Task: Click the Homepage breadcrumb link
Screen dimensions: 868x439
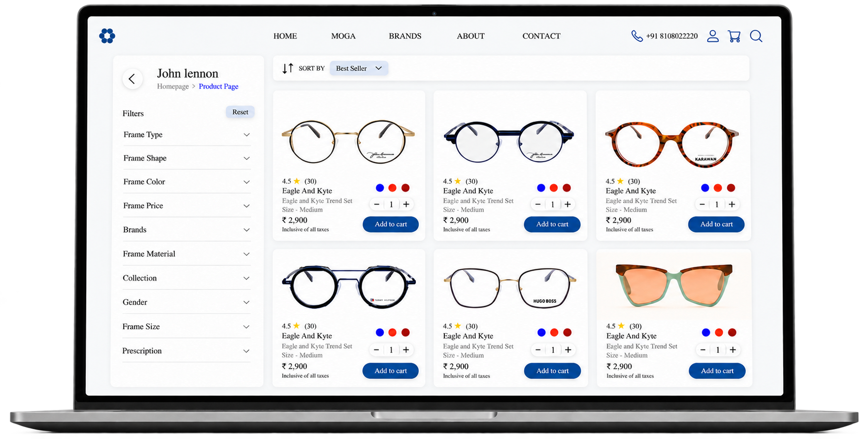Action: [173, 87]
